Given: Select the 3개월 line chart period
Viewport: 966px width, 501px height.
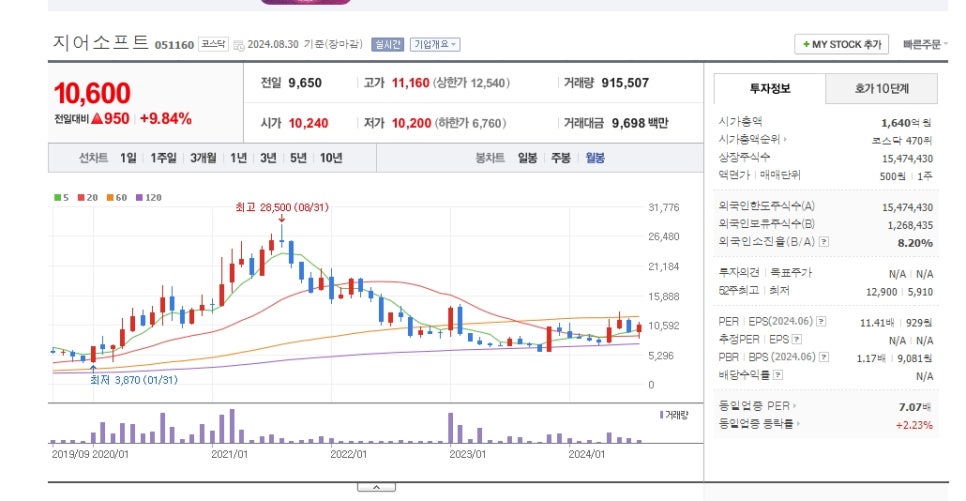Looking at the screenshot, I should tap(203, 158).
